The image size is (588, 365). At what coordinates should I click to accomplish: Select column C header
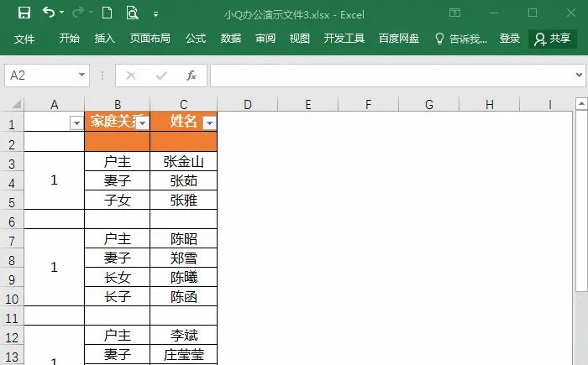(x=184, y=104)
